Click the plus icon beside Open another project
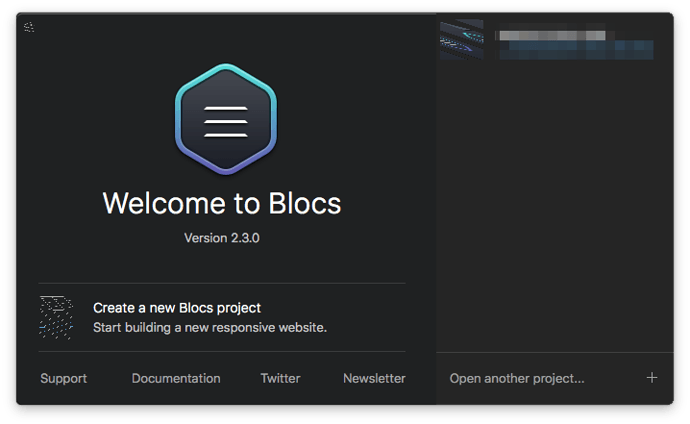This screenshot has height=424, width=690. click(652, 378)
